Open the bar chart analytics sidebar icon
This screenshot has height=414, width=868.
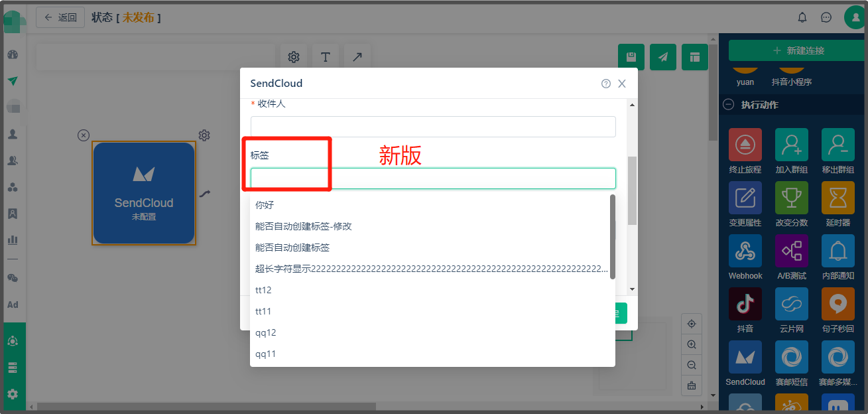coord(13,240)
